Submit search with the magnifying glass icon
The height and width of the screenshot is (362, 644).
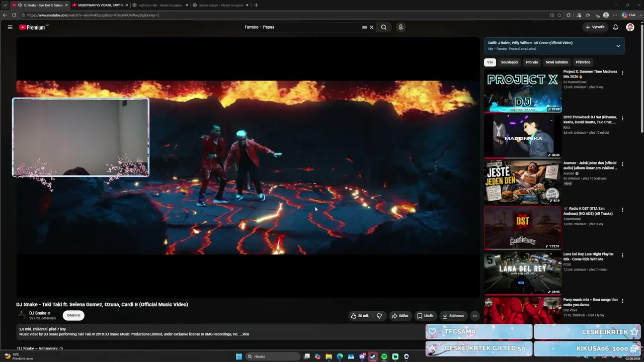384,27
